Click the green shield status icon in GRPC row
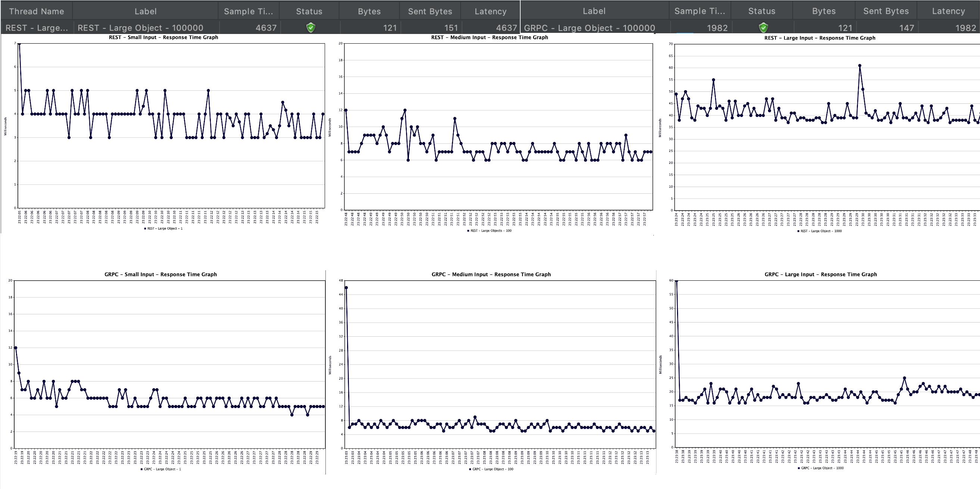The width and height of the screenshot is (980, 489). 763,27
